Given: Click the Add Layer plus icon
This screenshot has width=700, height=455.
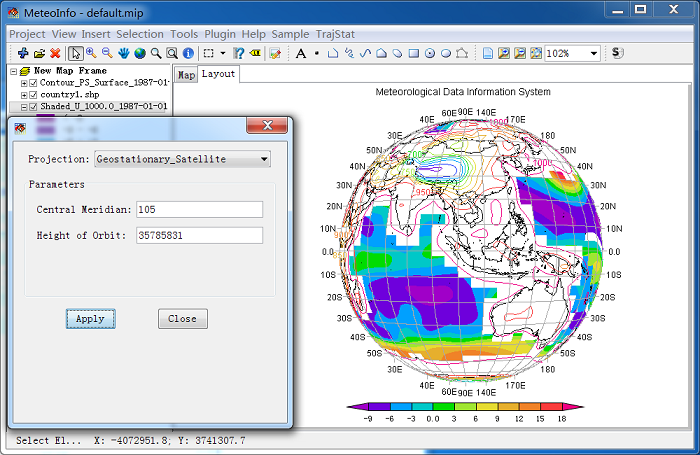Looking at the screenshot, I should pyautogui.click(x=23, y=54).
